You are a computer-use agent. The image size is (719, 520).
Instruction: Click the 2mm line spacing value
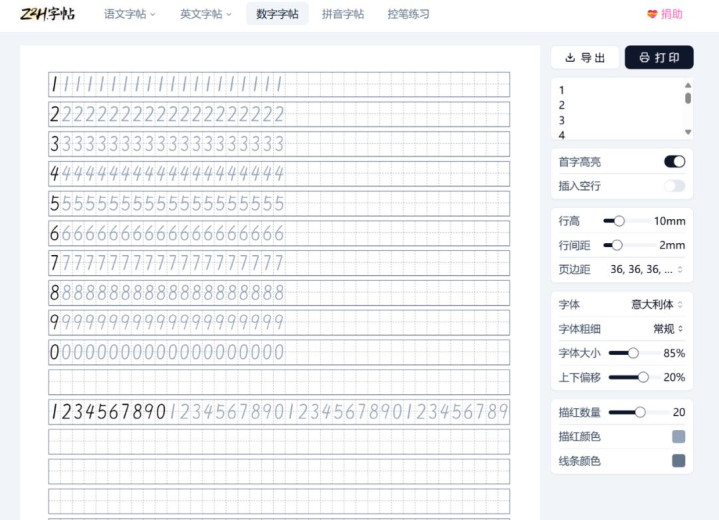tap(672, 245)
